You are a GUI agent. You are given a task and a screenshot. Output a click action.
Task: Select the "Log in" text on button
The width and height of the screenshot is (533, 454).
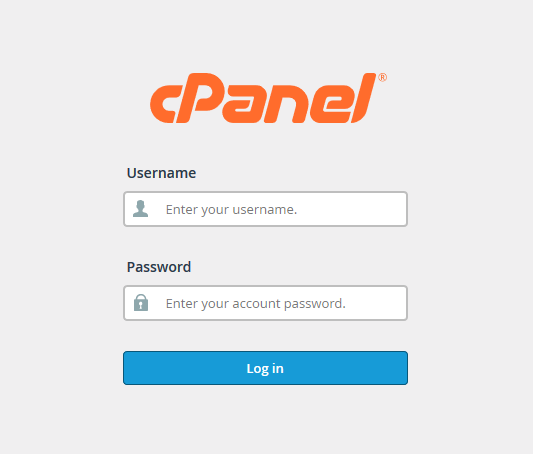click(x=265, y=369)
